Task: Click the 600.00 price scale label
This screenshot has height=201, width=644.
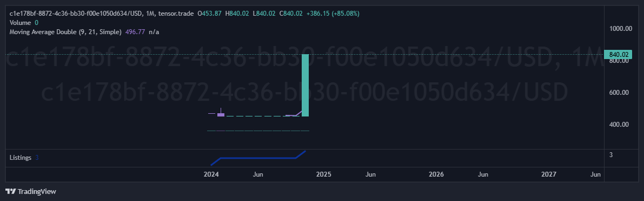Action: pyautogui.click(x=619, y=93)
